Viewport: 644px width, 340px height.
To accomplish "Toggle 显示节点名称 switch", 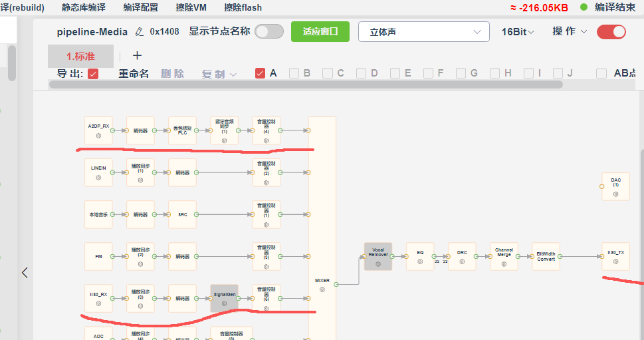I will click(269, 31).
